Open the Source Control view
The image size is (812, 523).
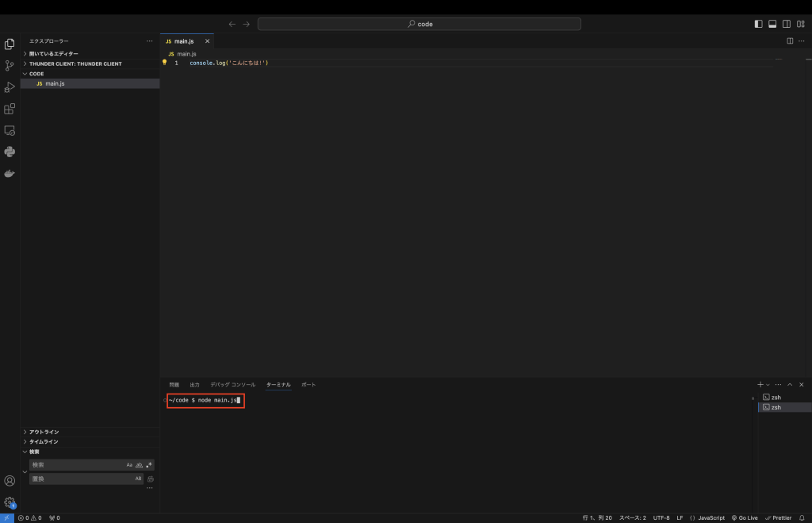(10, 66)
